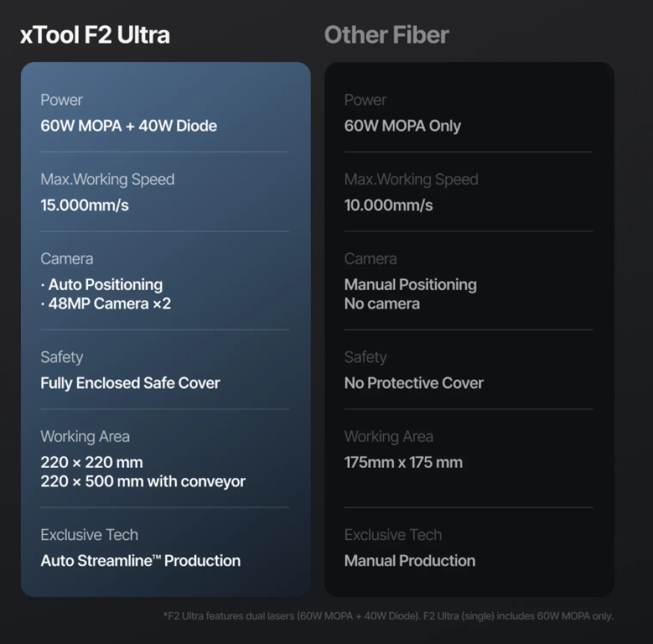This screenshot has height=644, width=653.
Task: Click the F2 Ultra dual lasers footnote
Action: click(388, 616)
